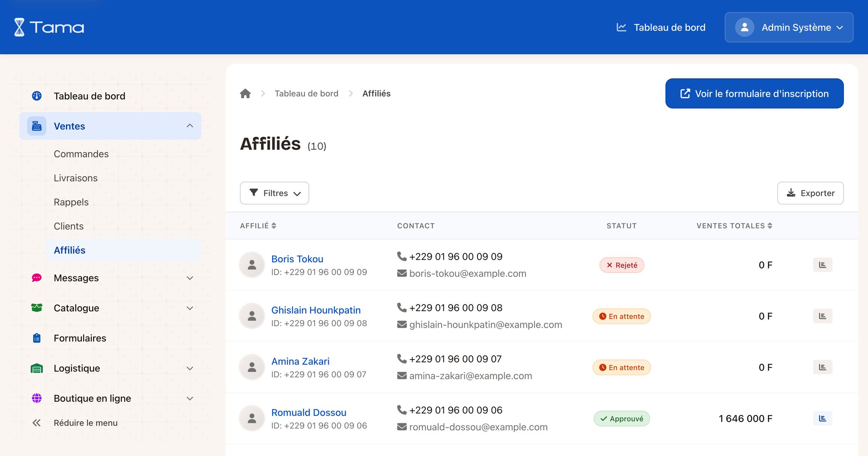This screenshot has width=868, height=456.
Task: Open the Filtres dropdown
Action: (x=274, y=193)
